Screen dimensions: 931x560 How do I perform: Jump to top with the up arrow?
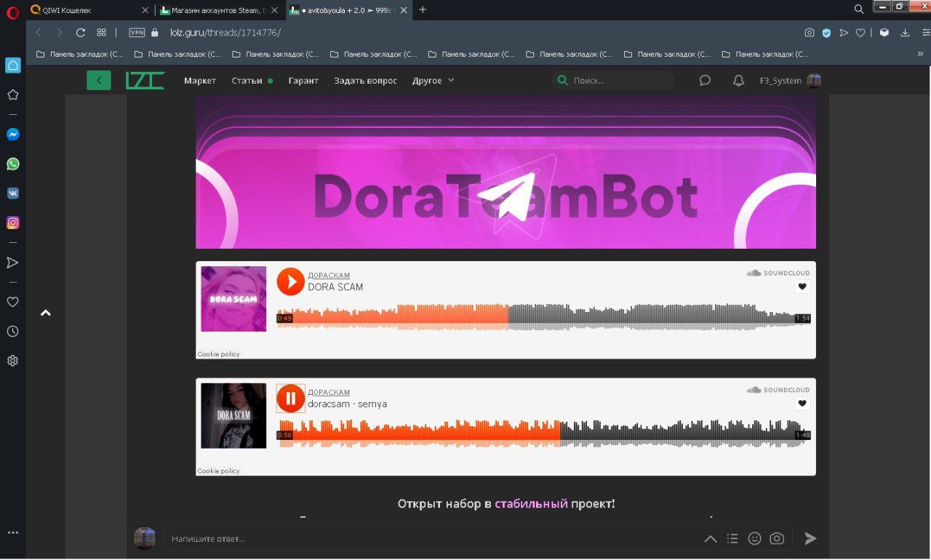pos(46,313)
